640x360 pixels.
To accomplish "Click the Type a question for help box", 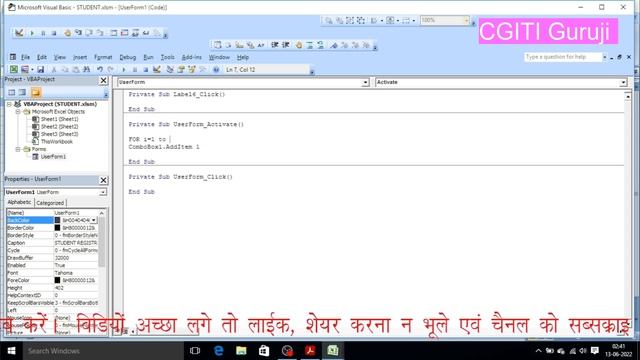I will (563, 57).
